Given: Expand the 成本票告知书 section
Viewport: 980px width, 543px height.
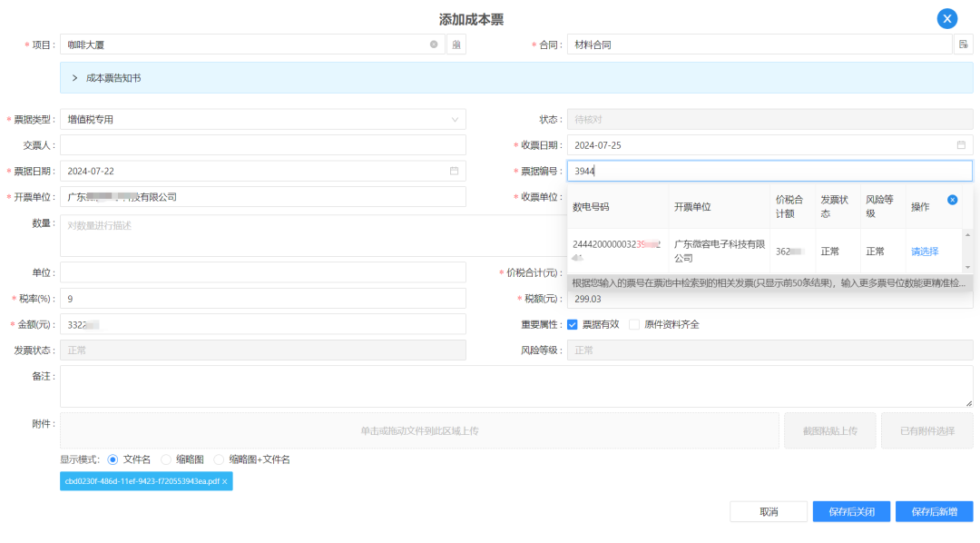Looking at the screenshot, I should (74, 78).
